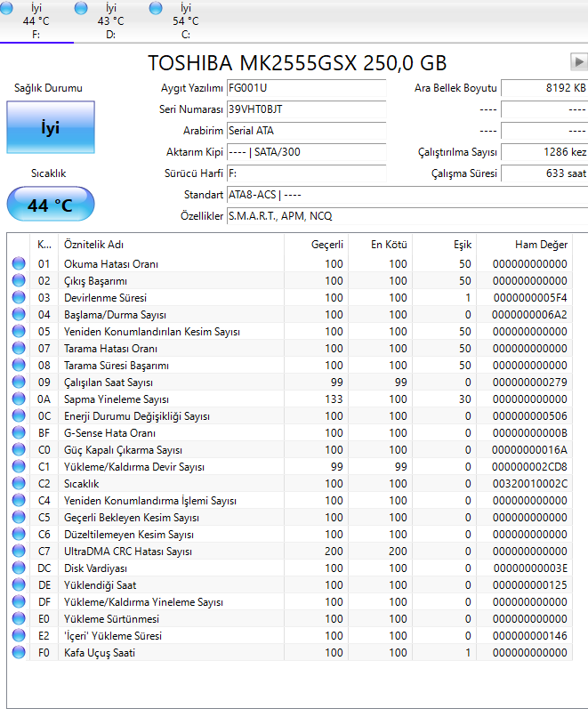Select the Kafa Uçuş Saati attribute name

click(x=100, y=653)
